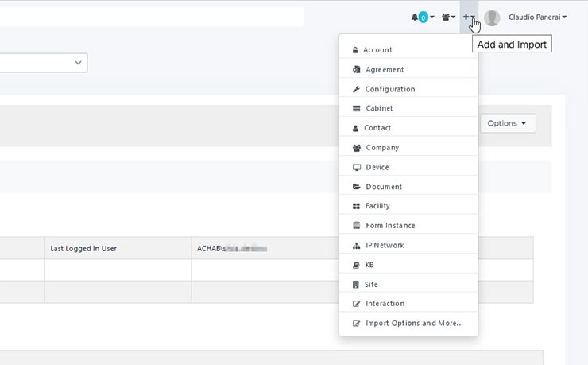Click the folder icon beside Document
The width and height of the screenshot is (588, 365).
[356, 187]
